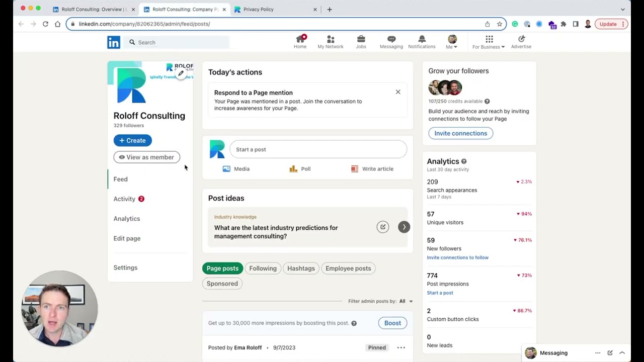Click Write article
644x362 pixels.
pyautogui.click(x=372, y=169)
